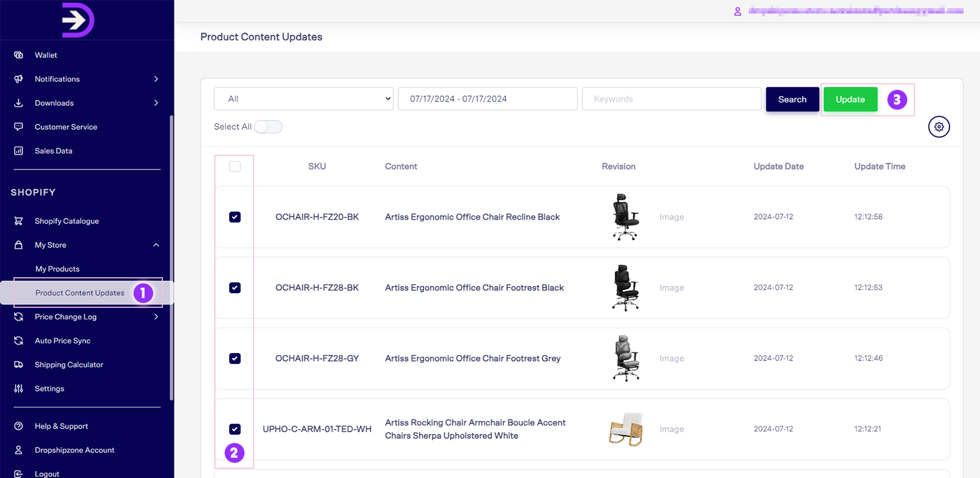980x478 pixels.
Task: Click the Footrest Black chair thumbnail
Action: 625,288
